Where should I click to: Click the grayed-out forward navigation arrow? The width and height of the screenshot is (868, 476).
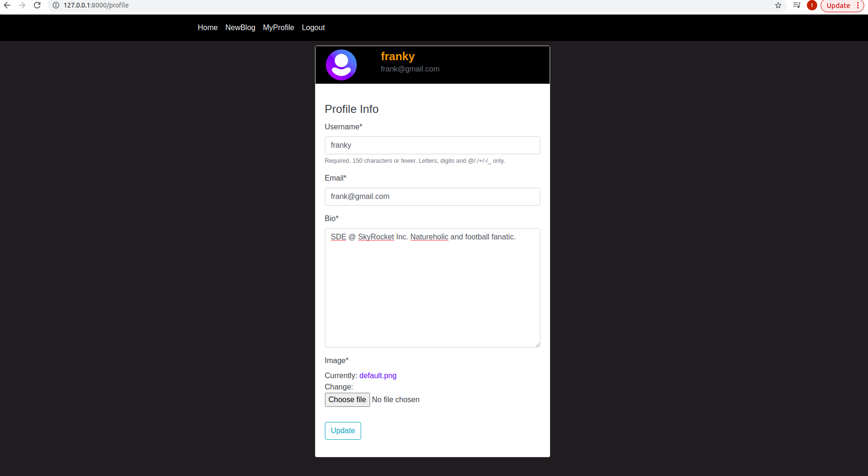[x=22, y=5]
